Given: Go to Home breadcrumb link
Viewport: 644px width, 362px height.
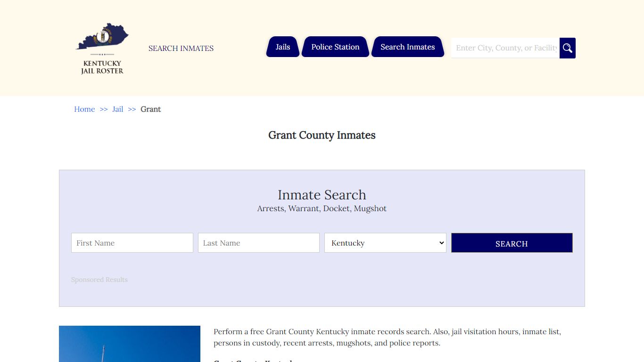Looking at the screenshot, I should [x=84, y=109].
